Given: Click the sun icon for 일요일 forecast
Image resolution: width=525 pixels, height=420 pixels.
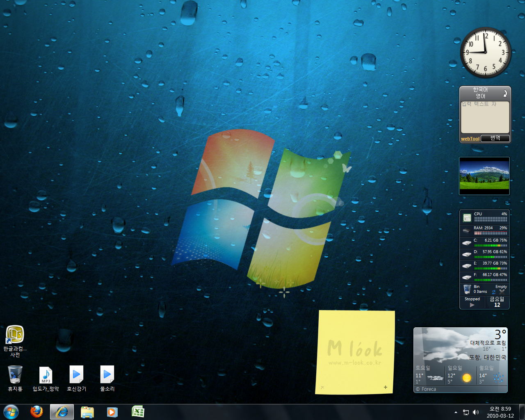Looking at the screenshot, I should (467, 378).
